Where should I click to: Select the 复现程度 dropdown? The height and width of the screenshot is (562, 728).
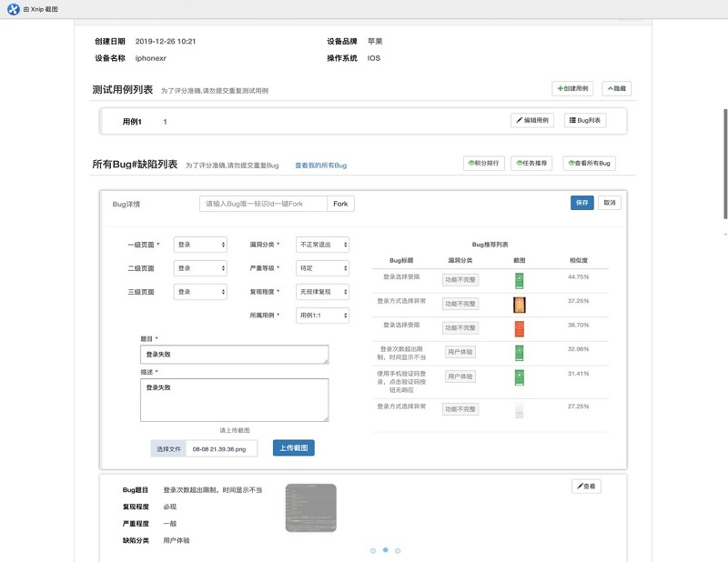tap(322, 292)
